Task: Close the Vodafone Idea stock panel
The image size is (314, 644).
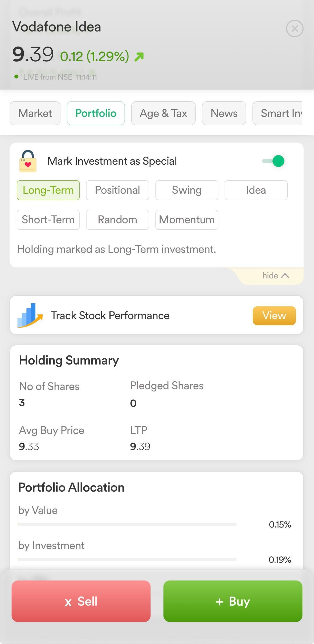Action: point(295,29)
